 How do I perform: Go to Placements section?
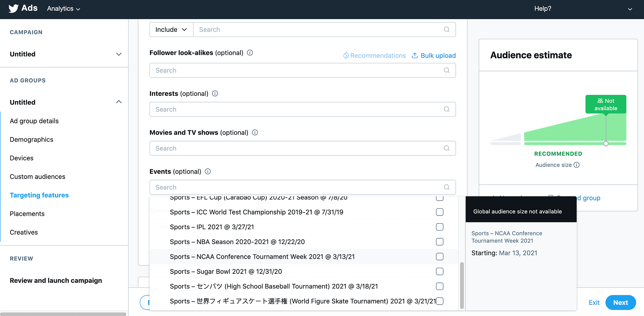point(27,214)
